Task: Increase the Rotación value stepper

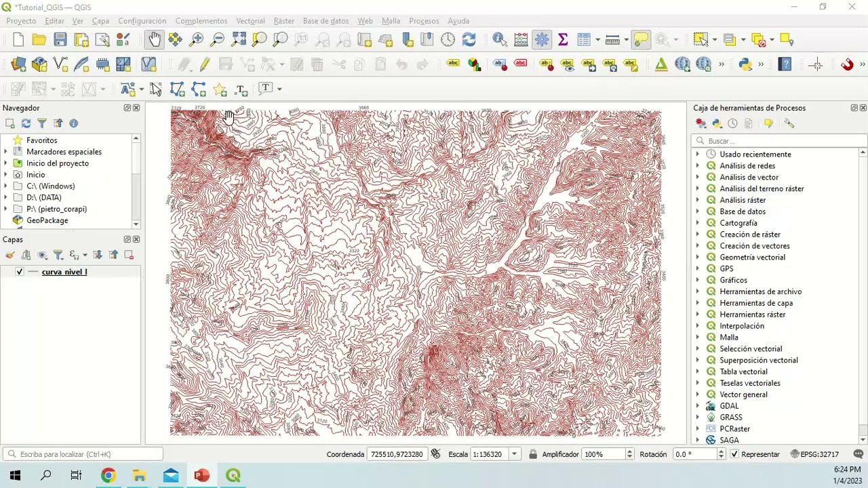Action: pos(721,451)
